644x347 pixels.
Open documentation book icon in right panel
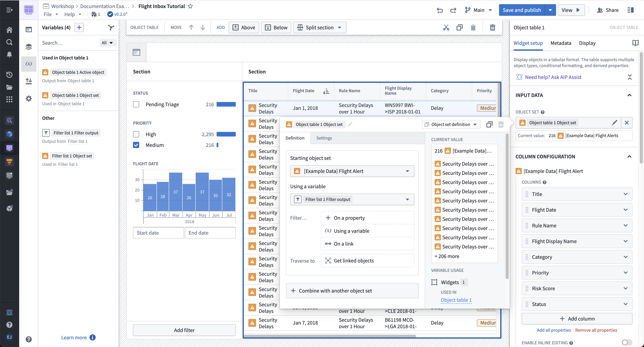(635, 43)
